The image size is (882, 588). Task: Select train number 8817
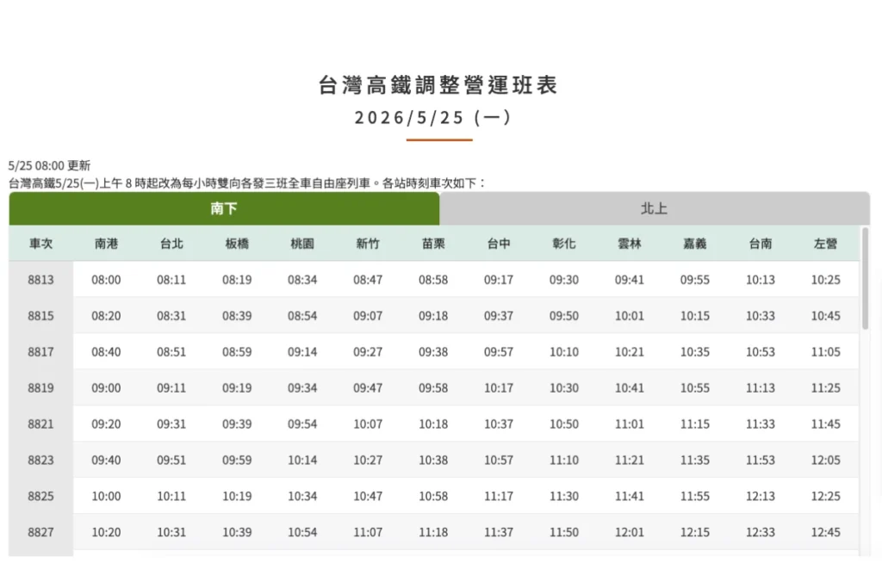[41, 352]
